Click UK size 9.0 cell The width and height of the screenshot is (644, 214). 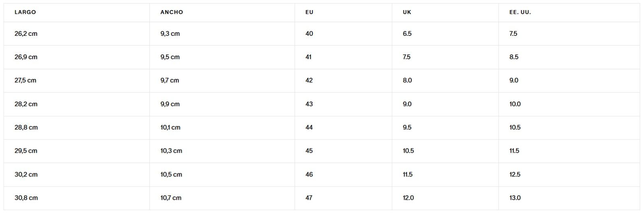coord(407,104)
